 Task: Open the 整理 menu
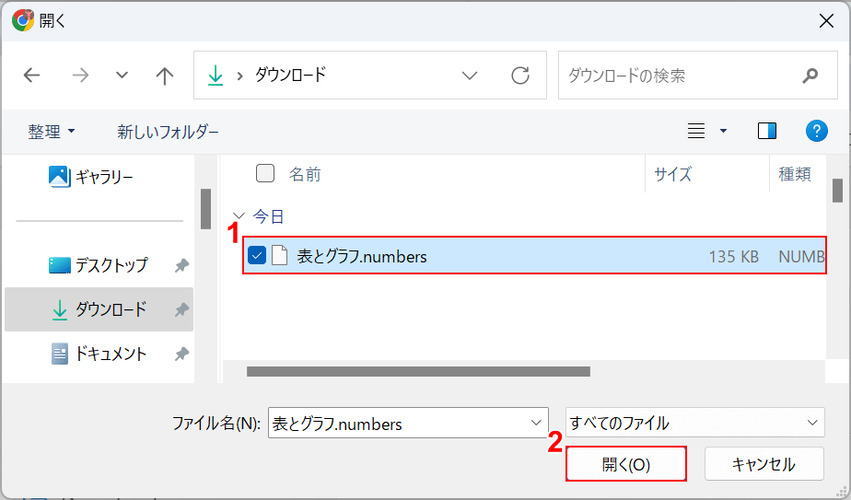coord(52,131)
